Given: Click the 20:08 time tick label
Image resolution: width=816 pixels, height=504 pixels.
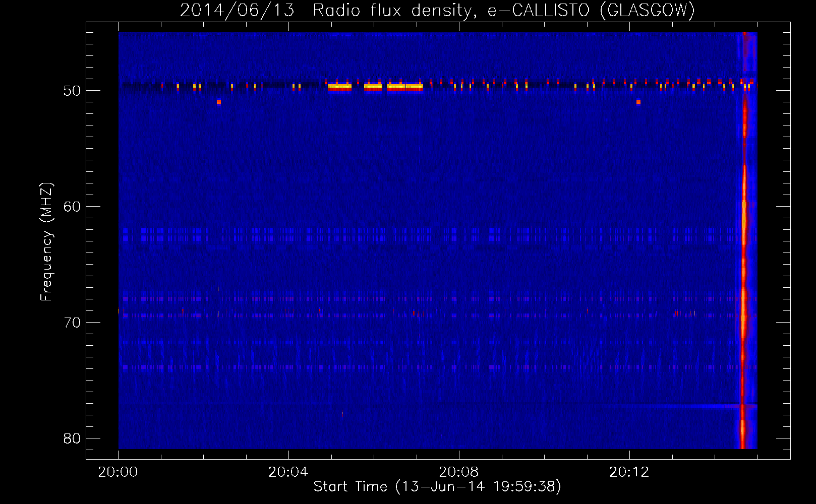Looking at the screenshot, I should (x=458, y=472).
